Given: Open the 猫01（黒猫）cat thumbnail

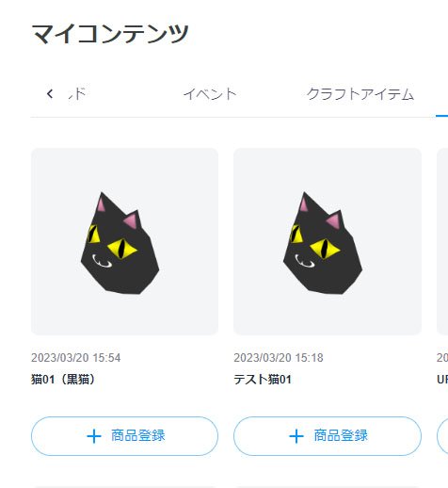Looking at the screenshot, I should 124,241.
